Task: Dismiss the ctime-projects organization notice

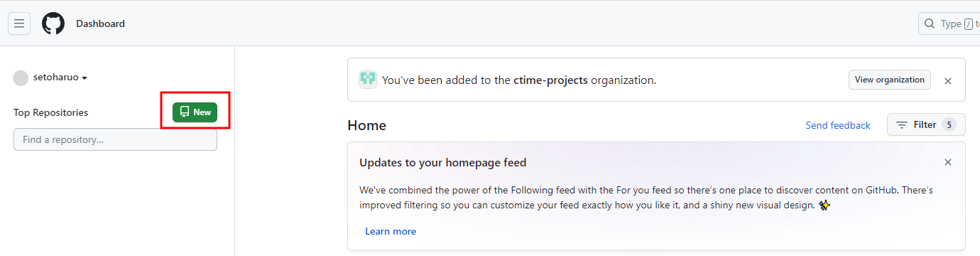Action: coord(948,81)
